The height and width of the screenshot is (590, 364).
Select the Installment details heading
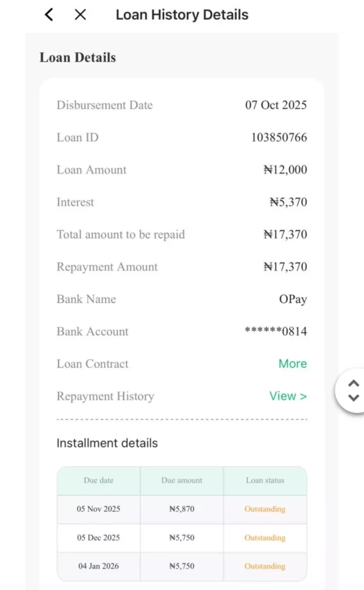tap(107, 442)
